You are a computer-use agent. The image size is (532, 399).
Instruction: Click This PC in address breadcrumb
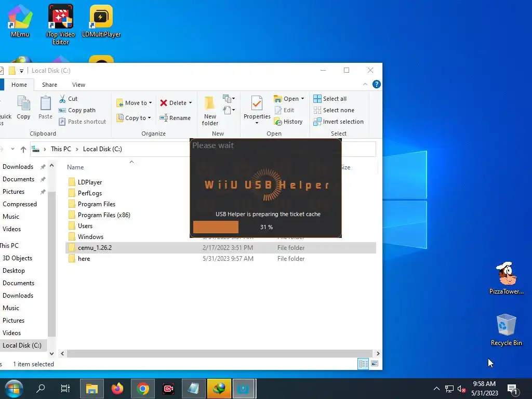pos(61,149)
